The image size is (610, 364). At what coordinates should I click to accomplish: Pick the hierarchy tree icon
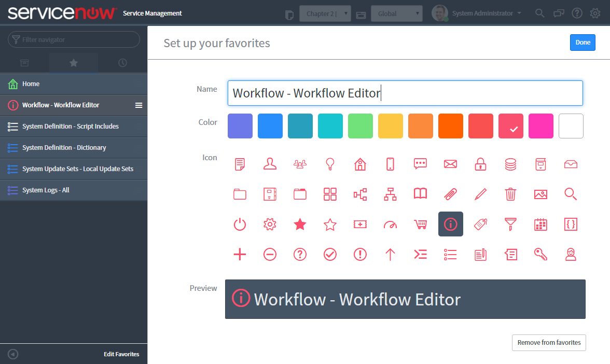click(x=390, y=194)
